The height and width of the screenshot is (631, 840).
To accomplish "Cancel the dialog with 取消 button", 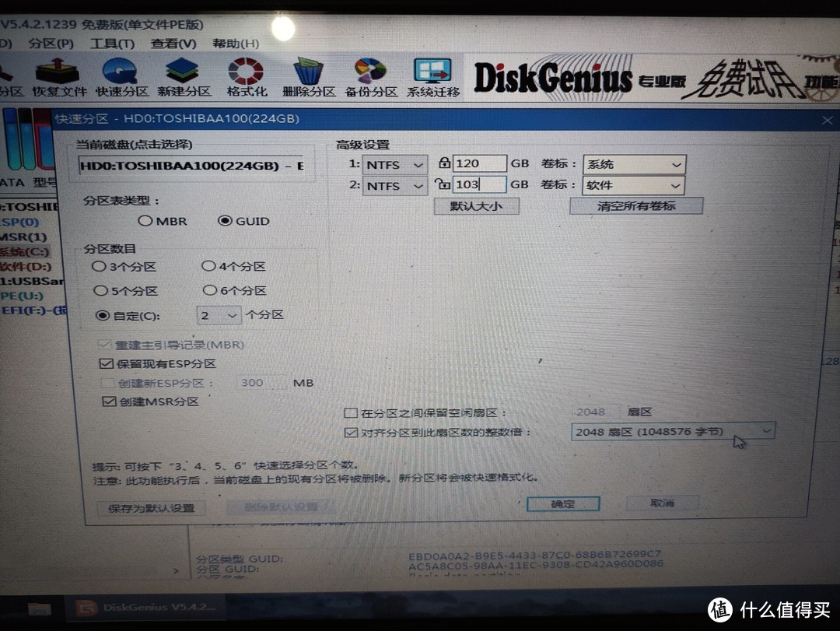I will [x=662, y=503].
